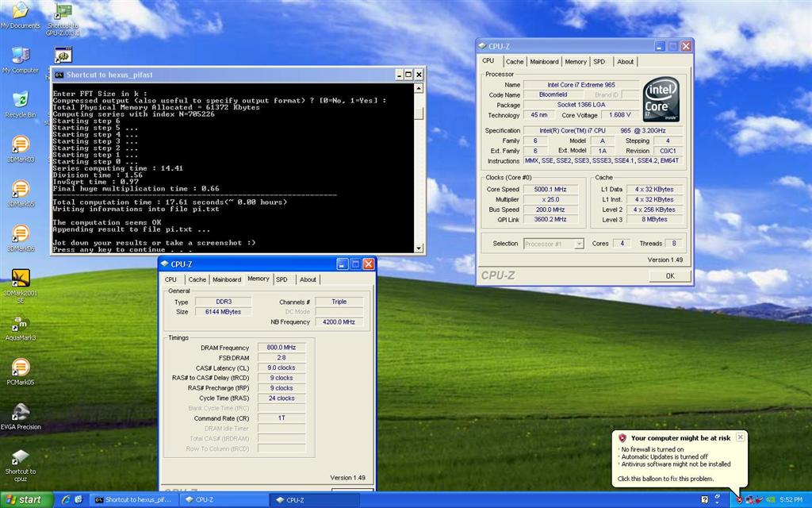Click the processor name Intel Core i7 Extreme 965

tap(581, 84)
